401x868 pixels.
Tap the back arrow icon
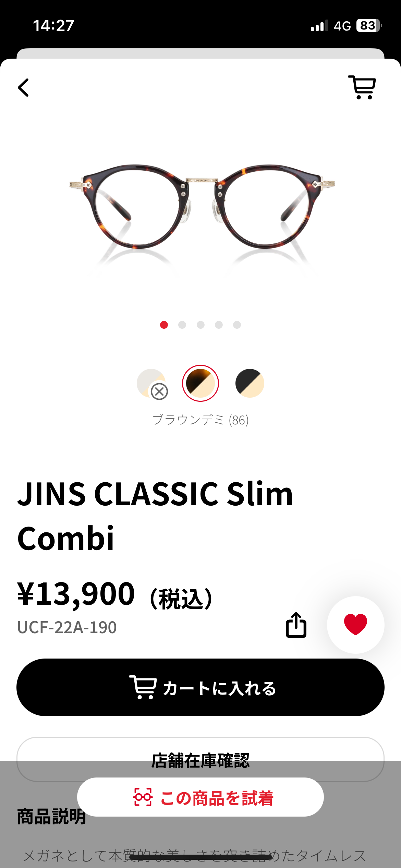tap(23, 88)
